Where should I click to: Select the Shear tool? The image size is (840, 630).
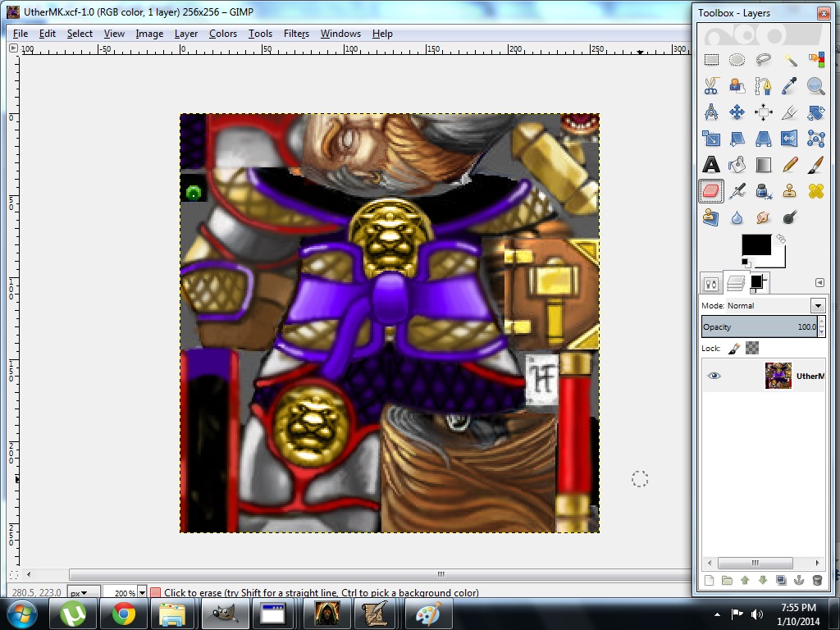737,138
